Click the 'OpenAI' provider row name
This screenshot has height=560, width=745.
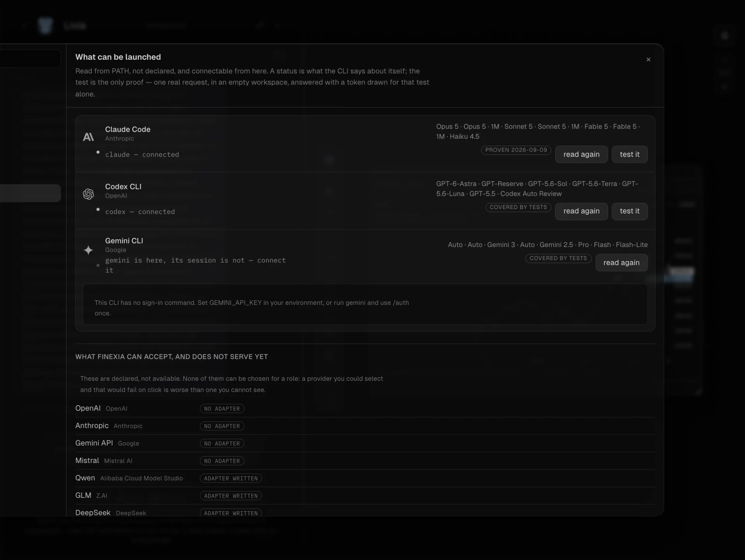[88, 408]
